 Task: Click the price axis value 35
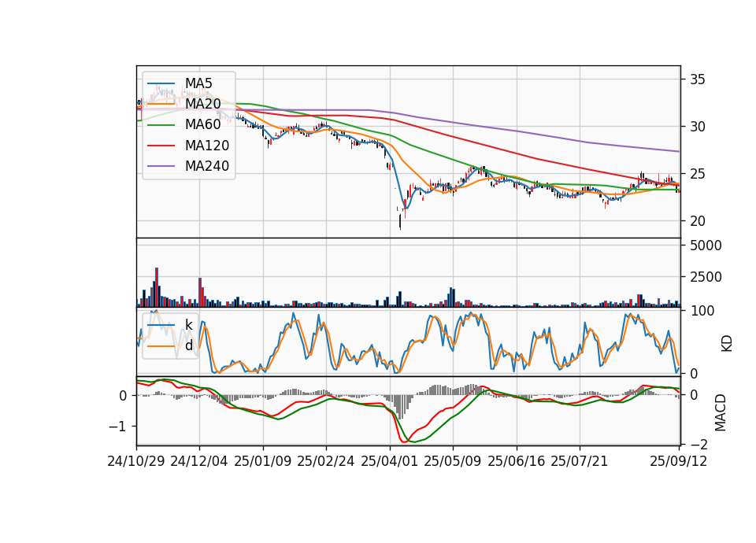point(697,79)
